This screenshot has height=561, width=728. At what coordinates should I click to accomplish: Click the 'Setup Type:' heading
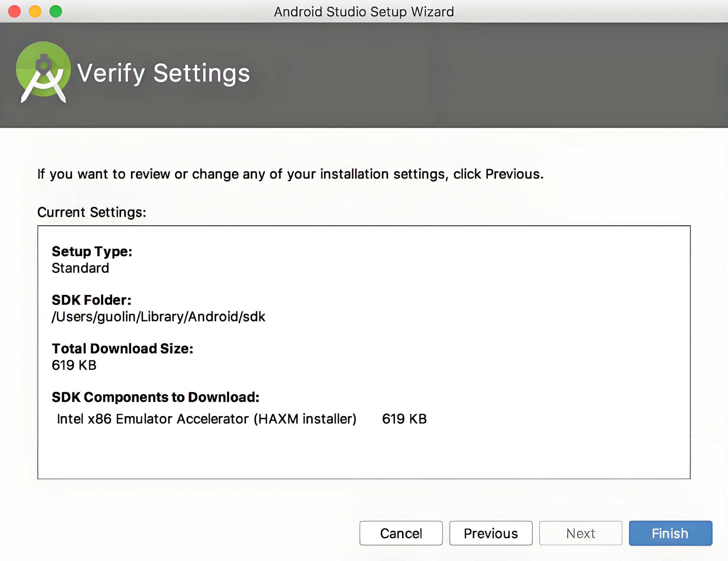[92, 251]
